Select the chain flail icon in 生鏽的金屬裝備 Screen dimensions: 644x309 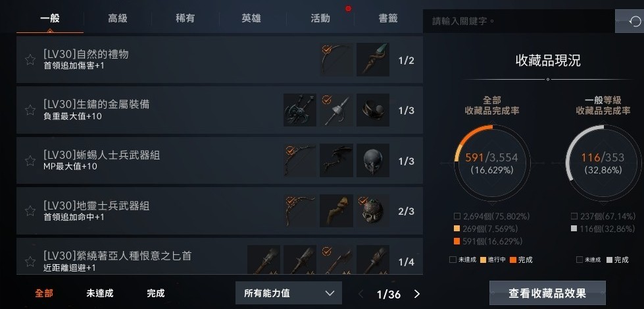tap(300, 110)
